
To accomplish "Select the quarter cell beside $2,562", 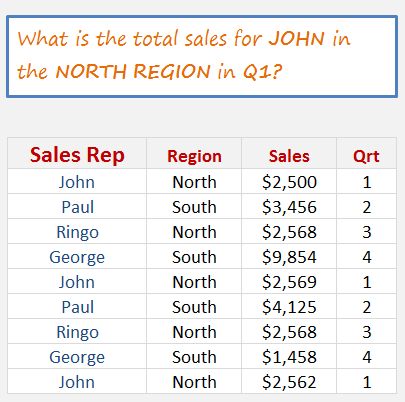I will point(366,381).
